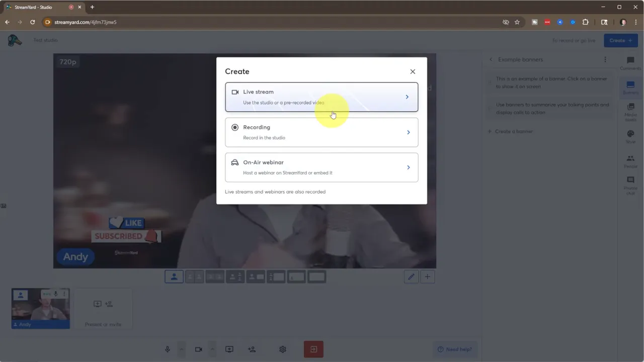Click the red leave studio icon
The height and width of the screenshot is (362, 644).
[x=313, y=349]
